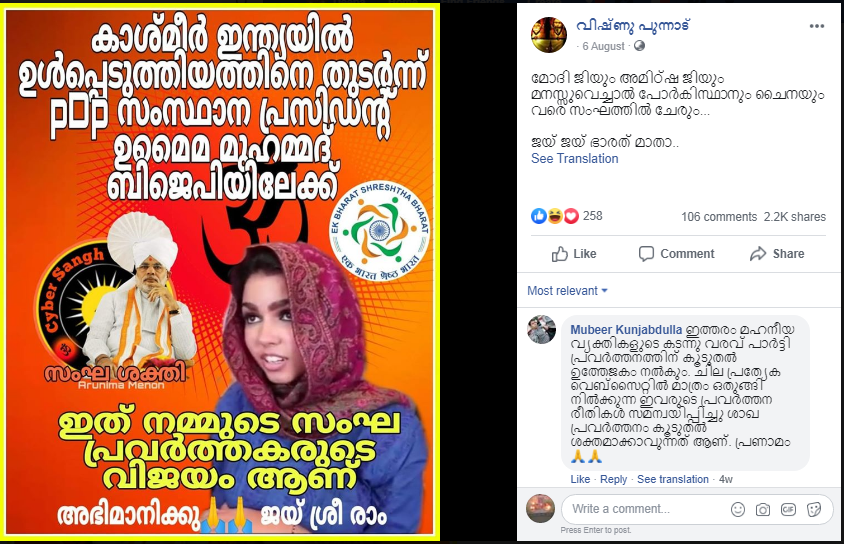The width and height of the screenshot is (844, 544).
Task: Click the Share arrow icon
Action: [x=758, y=254]
